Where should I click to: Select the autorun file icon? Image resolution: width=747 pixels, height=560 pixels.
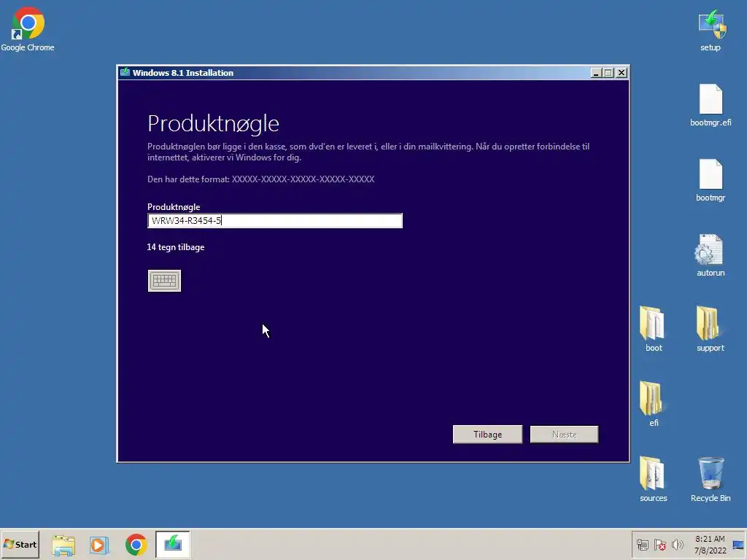click(x=711, y=256)
